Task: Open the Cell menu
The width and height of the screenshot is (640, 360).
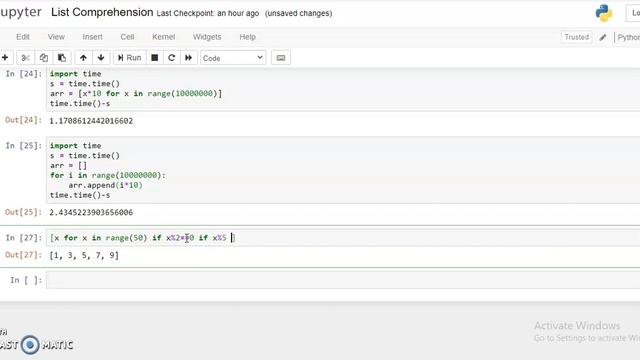Action: tap(127, 37)
